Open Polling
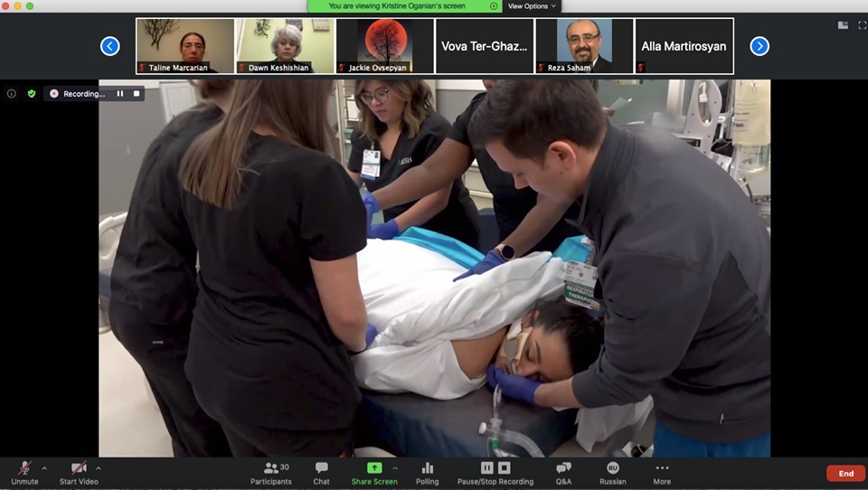This screenshot has height=490, width=868. [x=428, y=468]
